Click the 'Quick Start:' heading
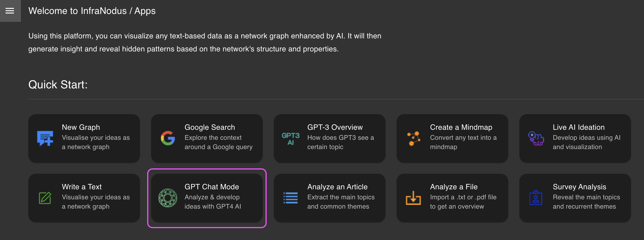The height and width of the screenshot is (240, 644). [x=58, y=84]
